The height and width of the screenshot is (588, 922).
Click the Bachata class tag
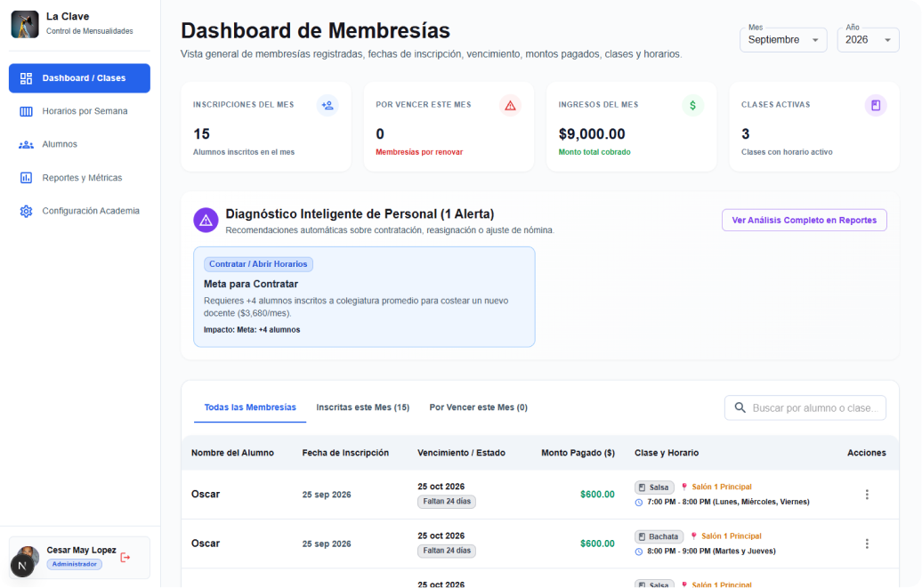coord(659,536)
